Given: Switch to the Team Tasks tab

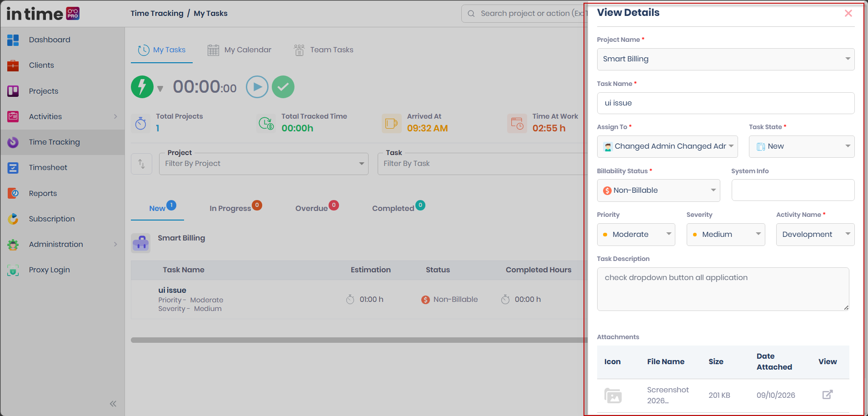Looking at the screenshot, I should tap(324, 50).
